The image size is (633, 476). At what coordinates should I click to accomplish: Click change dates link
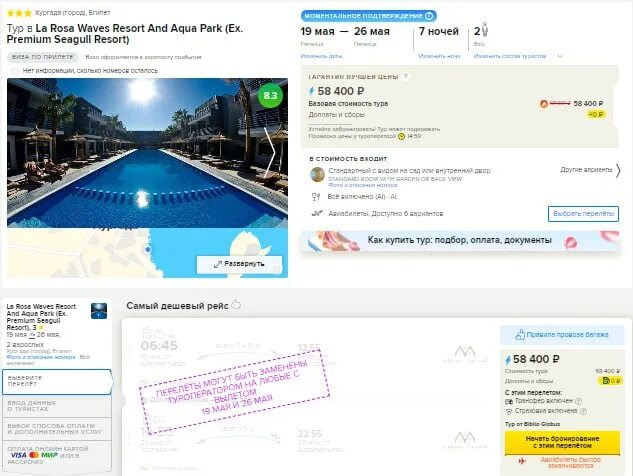(x=321, y=56)
